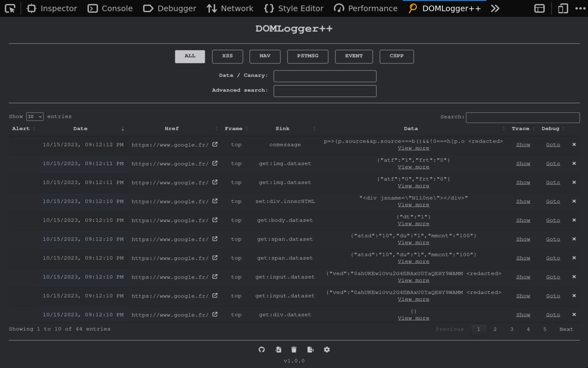This screenshot has width=588, height=368.
Task: Select the element picker tool
Action: tap(10, 8)
